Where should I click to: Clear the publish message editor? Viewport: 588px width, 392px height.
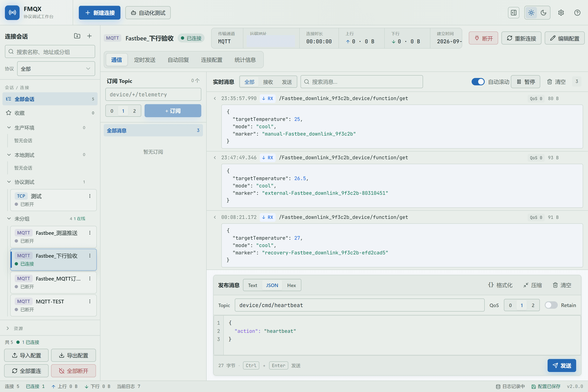pos(562,285)
